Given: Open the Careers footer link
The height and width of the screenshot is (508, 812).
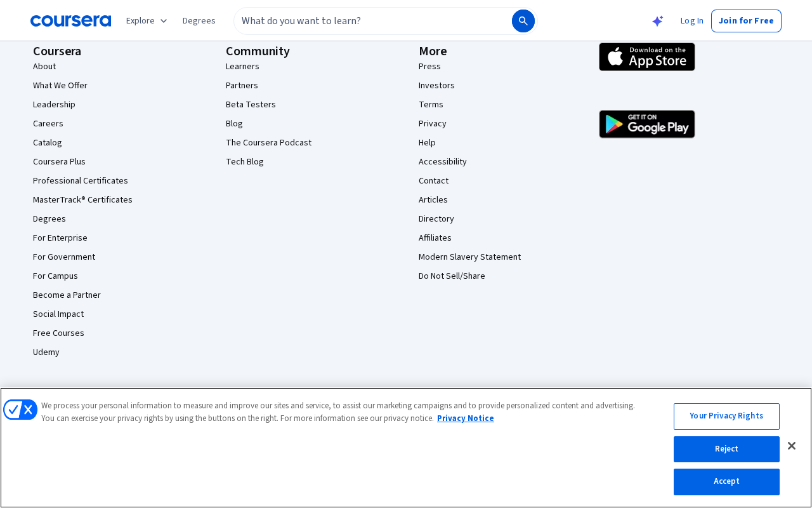Looking at the screenshot, I should [48, 124].
